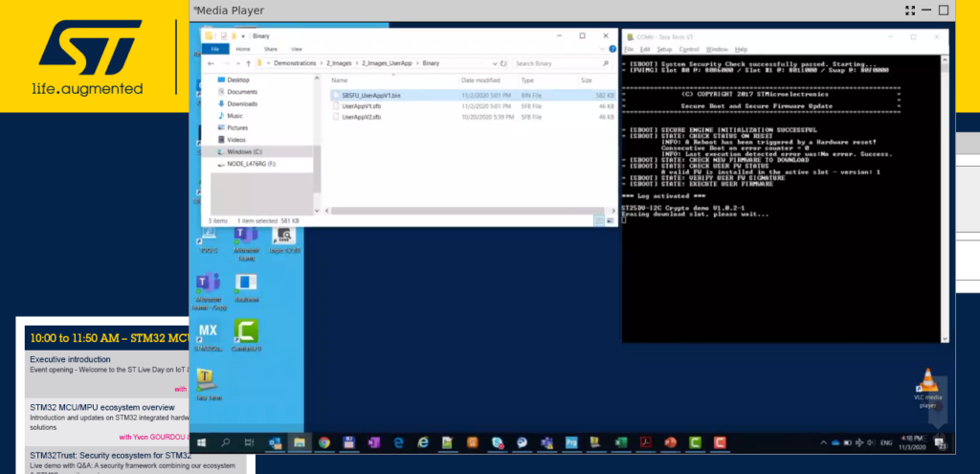Image resolution: width=980 pixels, height=474 pixels.
Task: Open Camtasia 9 desktop shortcut
Action: (246, 335)
